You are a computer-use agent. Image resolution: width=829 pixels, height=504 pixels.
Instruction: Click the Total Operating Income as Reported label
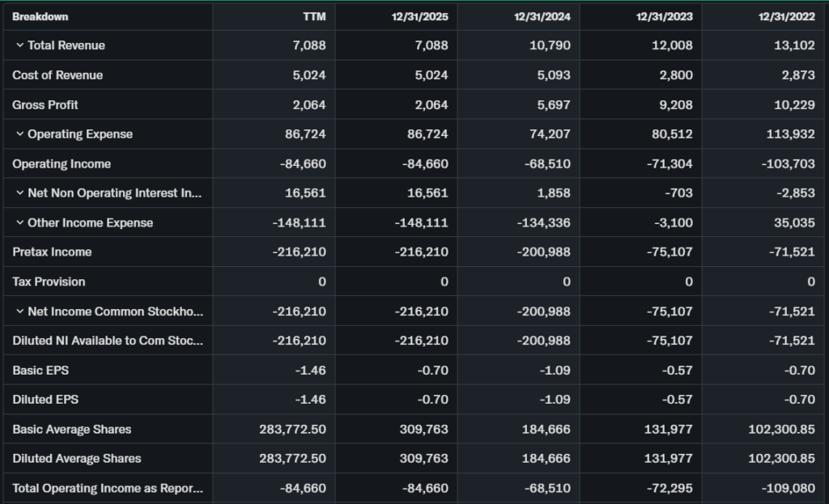pos(108,489)
